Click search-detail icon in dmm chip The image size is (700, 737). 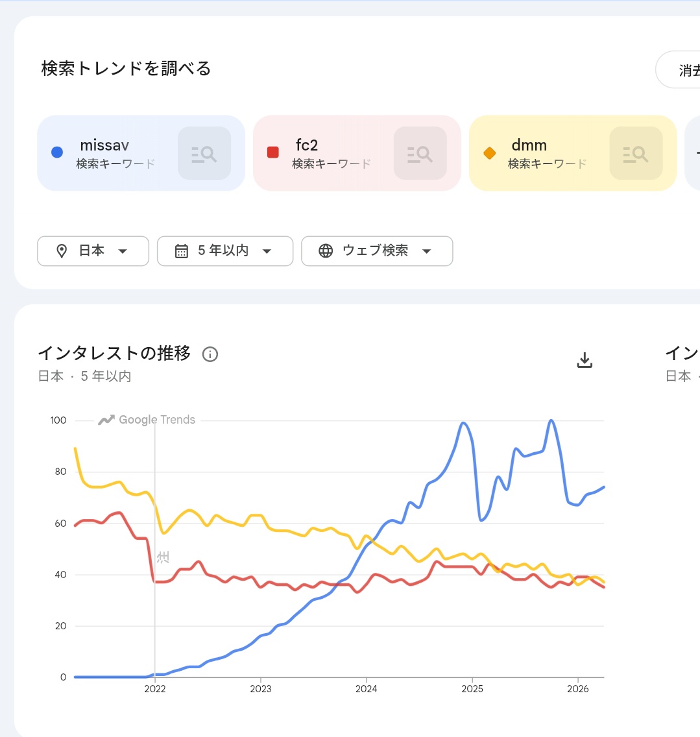coord(636,153)
